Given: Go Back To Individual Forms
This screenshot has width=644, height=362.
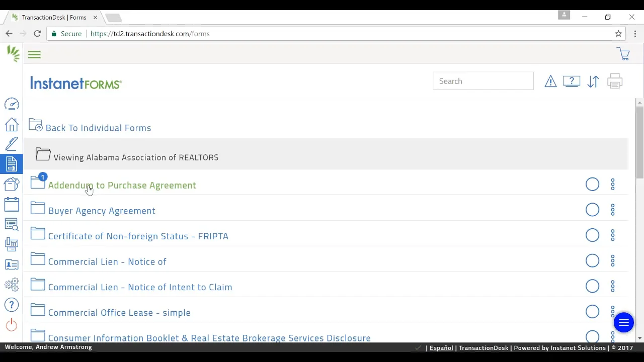Looking at the screenshot, I should click(90, 126).
